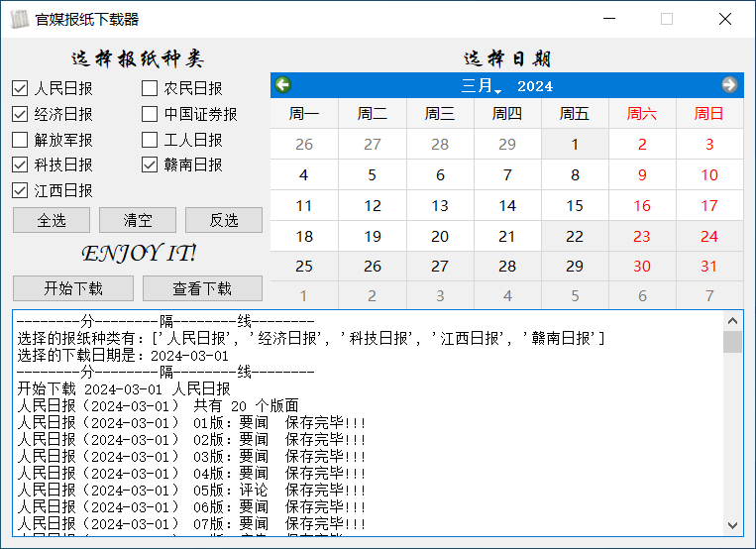Select March 31 in calendar

[709, 267]
